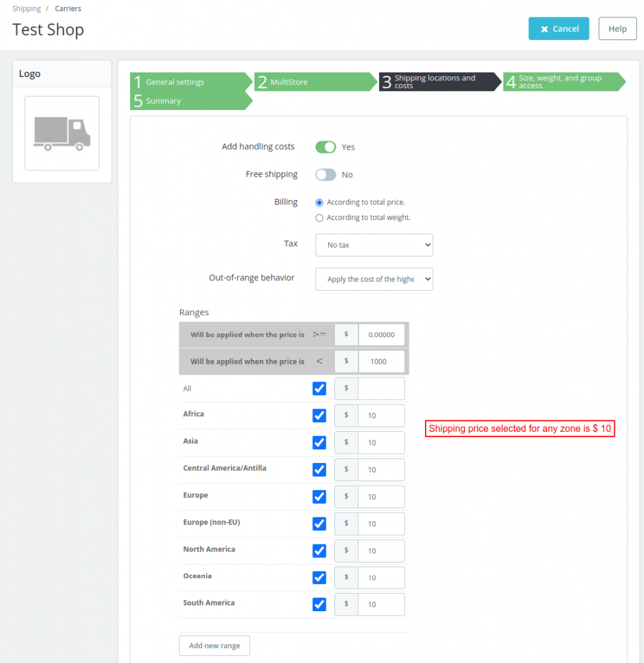The width and height of the screenshot is (644, 663).
Task: Click the X icon on Cancel
Action: click(545, 29)
